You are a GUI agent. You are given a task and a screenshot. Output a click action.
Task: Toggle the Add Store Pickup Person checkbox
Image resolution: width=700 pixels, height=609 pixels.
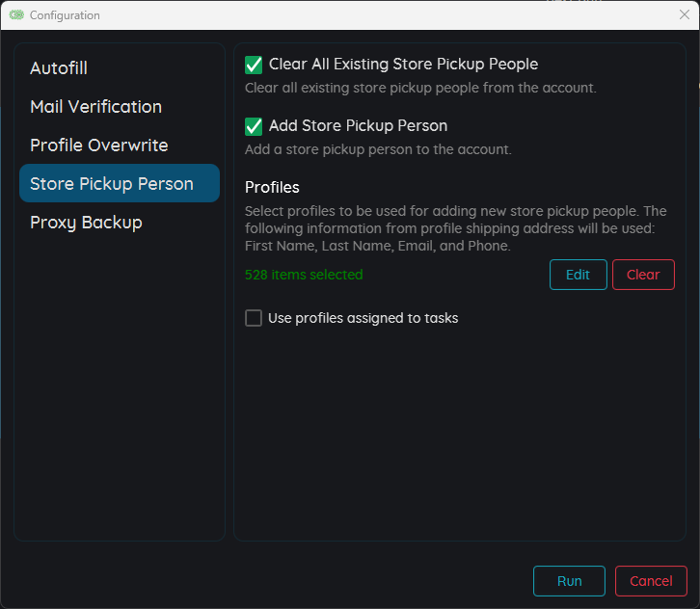click(254, 126)
